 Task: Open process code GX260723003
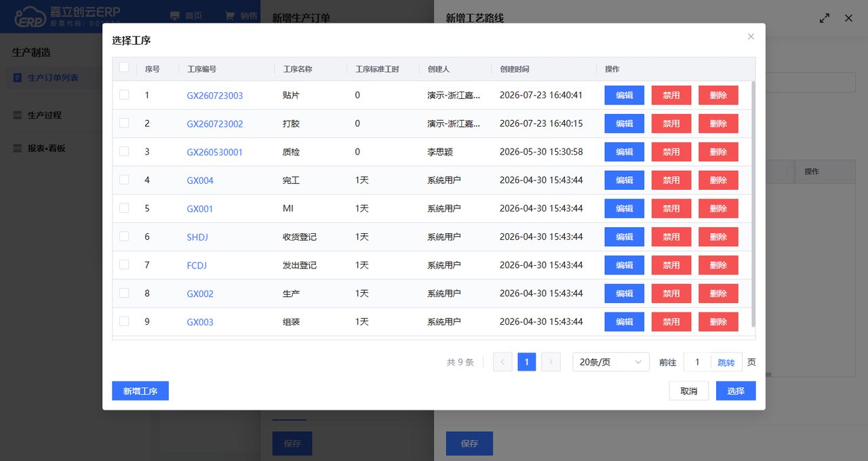(215, 96)
